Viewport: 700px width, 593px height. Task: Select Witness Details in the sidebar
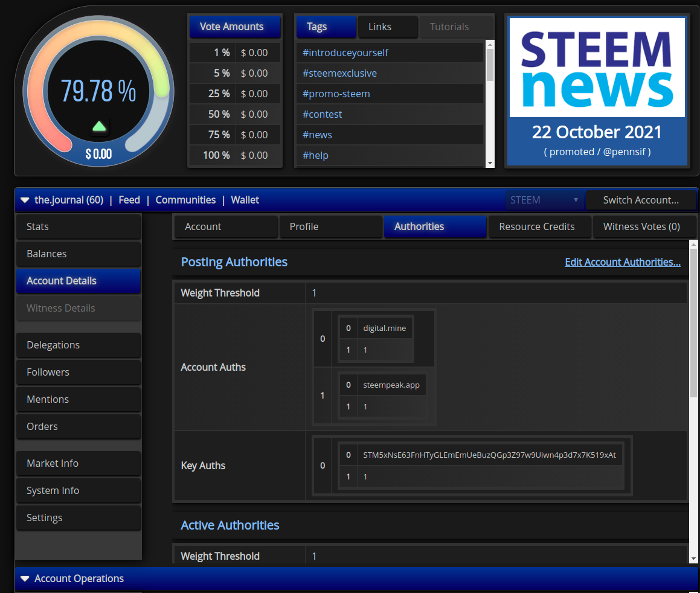pyautogui.click(x=79, y=309)
